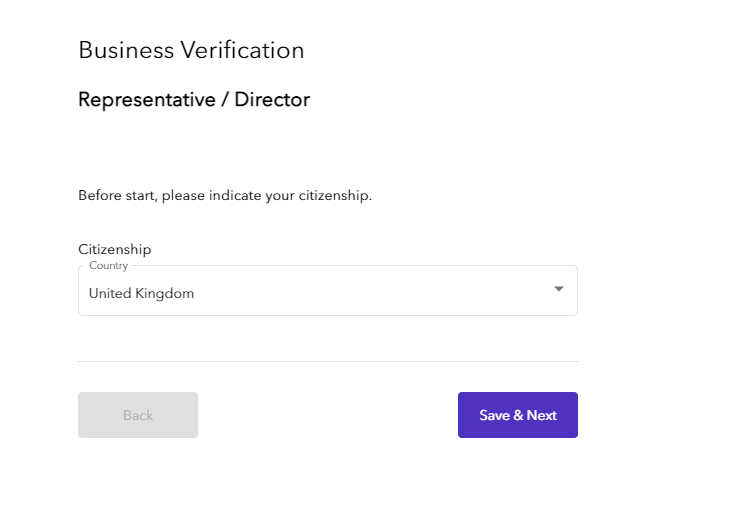Select the Representative / Director subheading
This screenshot has height=508, width=730.
coord(194,100)
